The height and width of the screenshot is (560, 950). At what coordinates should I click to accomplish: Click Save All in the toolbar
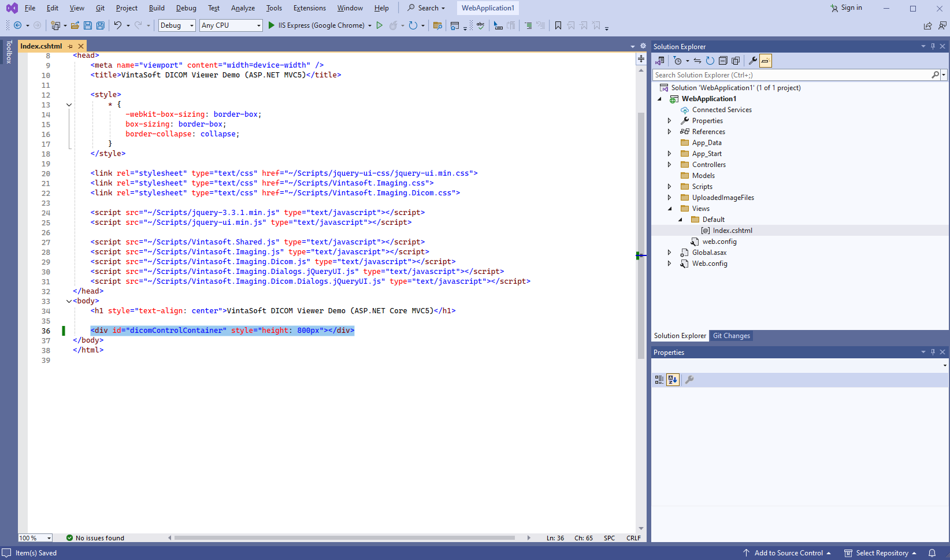100,25
